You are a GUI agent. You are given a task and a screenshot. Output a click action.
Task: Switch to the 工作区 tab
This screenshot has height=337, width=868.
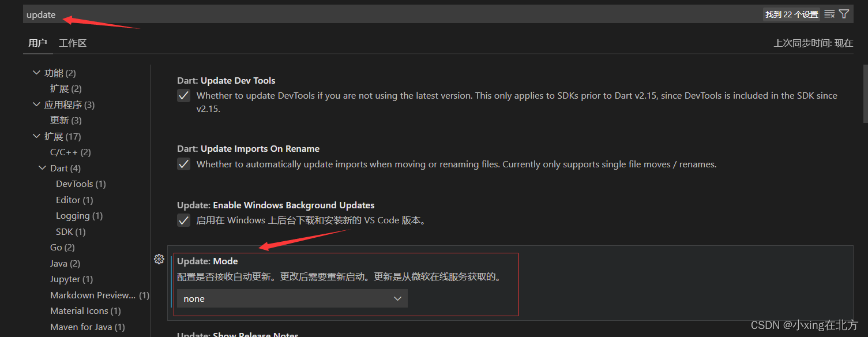point(72,43)
